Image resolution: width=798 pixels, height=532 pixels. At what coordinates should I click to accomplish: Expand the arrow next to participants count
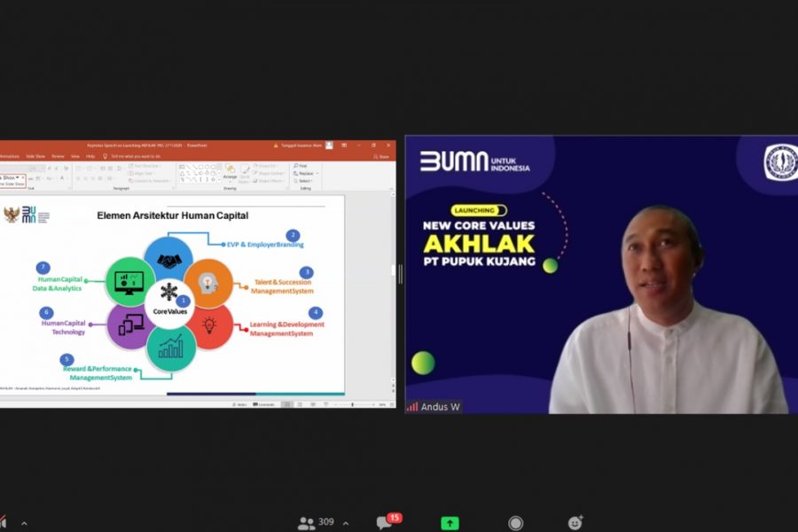pos(346,523)
